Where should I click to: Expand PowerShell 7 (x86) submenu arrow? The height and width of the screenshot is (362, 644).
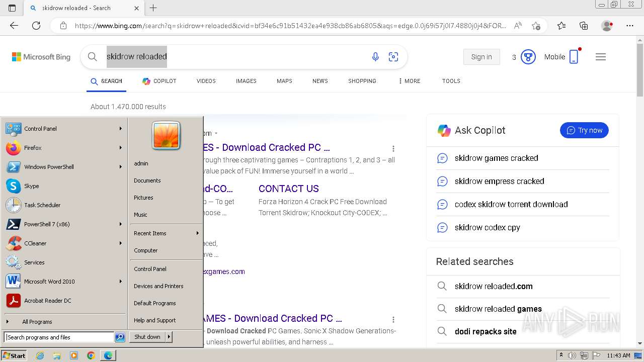click(121, 224)
